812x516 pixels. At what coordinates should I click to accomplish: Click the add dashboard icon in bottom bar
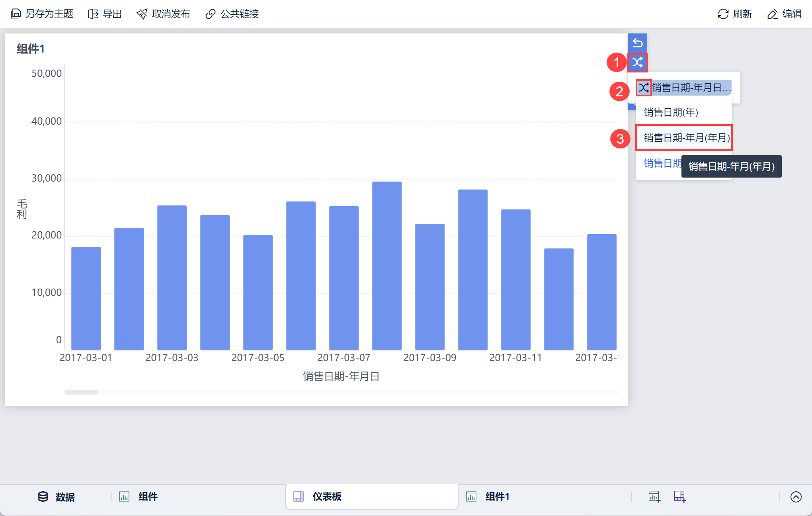(680, 496)
